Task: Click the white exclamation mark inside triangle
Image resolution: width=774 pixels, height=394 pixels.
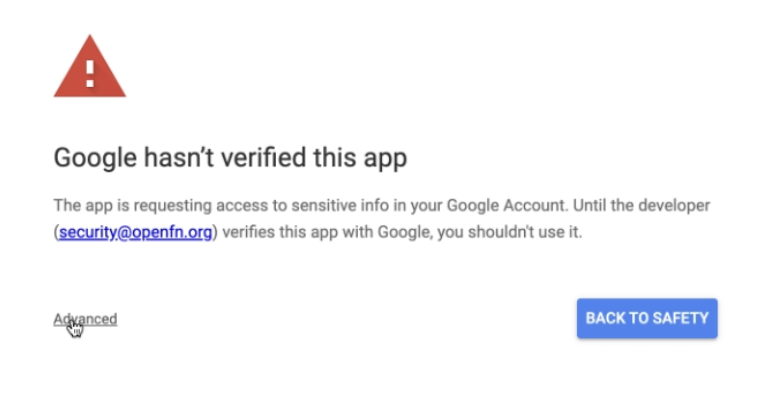Action: (x=90, y=74)
